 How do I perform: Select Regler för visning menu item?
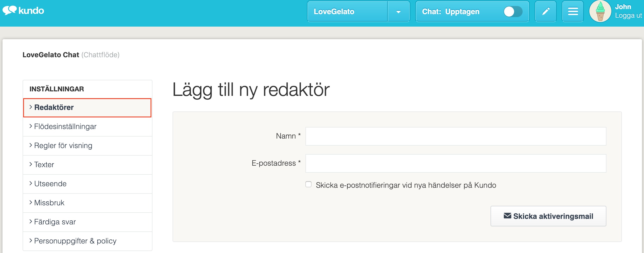click(63, 146)
